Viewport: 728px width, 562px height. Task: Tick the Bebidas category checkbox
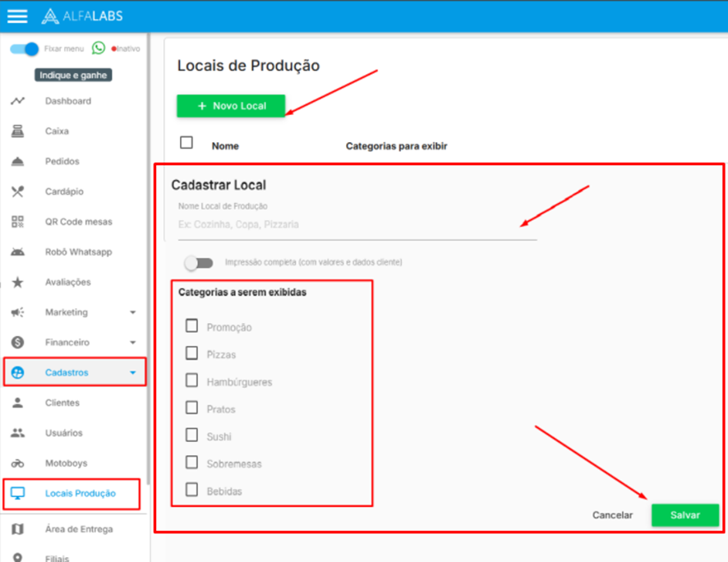point(191,490)
